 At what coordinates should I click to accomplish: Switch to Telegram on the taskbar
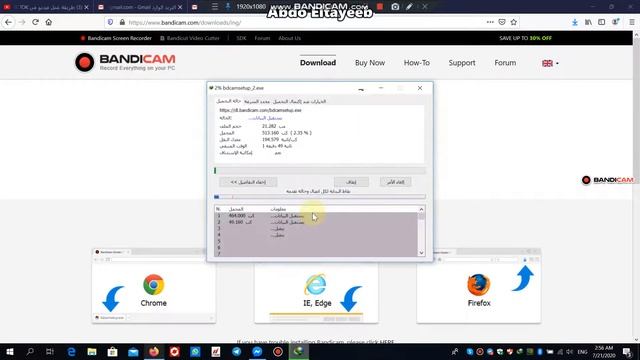236,351
